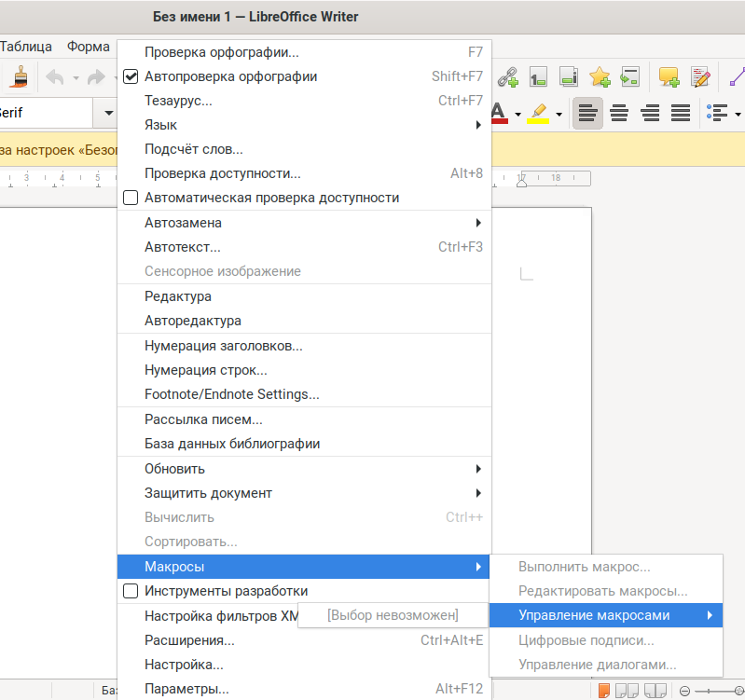Screen dimensions: 745x700
Task: Open the Форма menu in menu bar
Action: 89,47
